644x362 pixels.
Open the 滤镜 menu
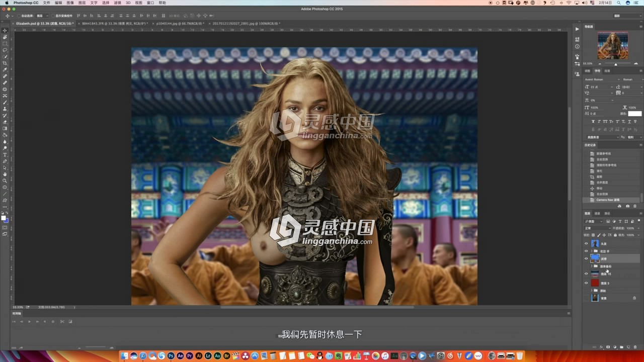(x=117, y=3)
